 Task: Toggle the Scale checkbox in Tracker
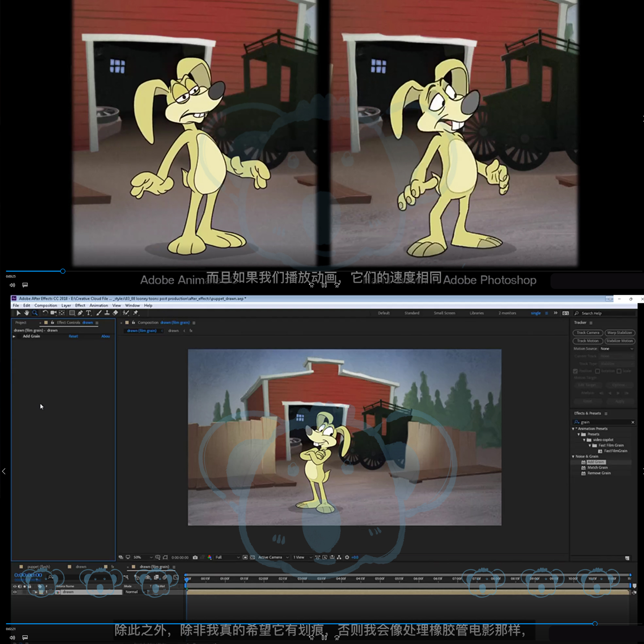(619, 371)
